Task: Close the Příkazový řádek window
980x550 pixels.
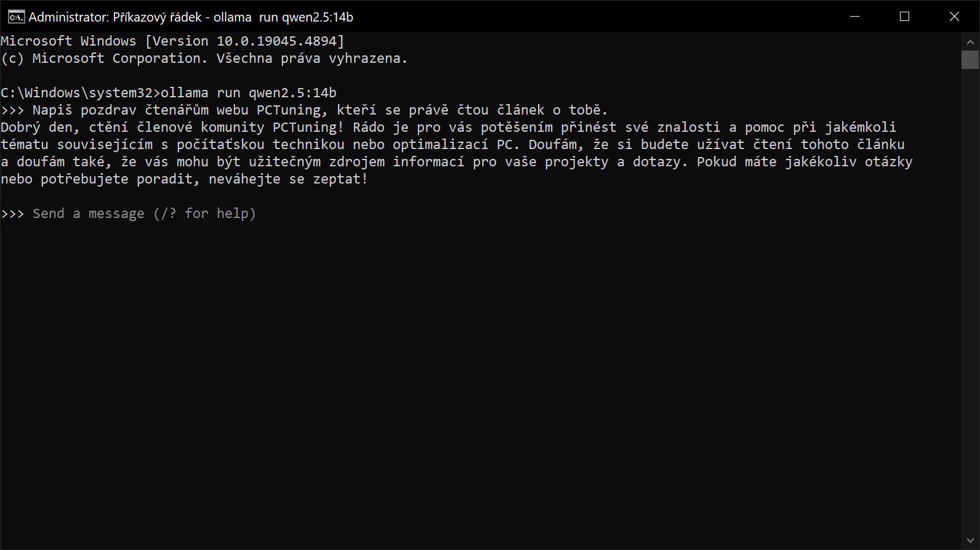Action: (954, 17)
